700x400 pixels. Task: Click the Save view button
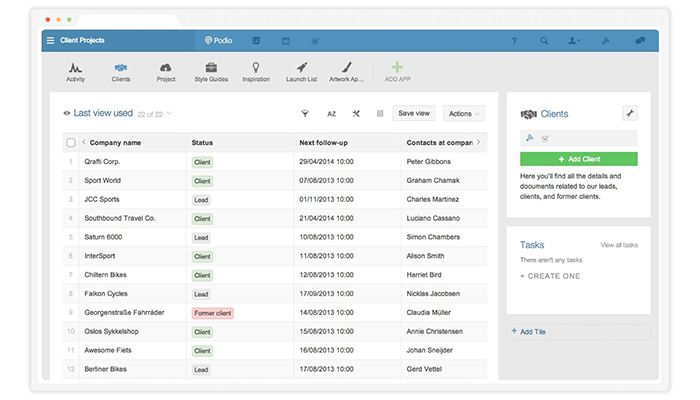click(414, 114)
